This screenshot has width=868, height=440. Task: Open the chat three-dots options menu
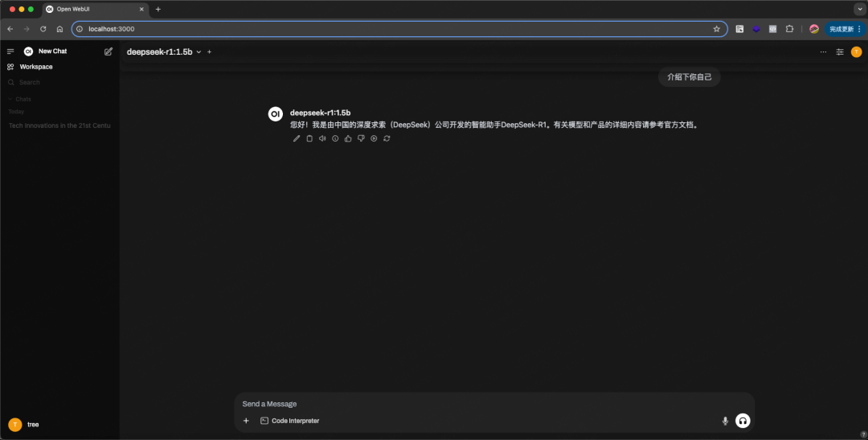point(823,52)
